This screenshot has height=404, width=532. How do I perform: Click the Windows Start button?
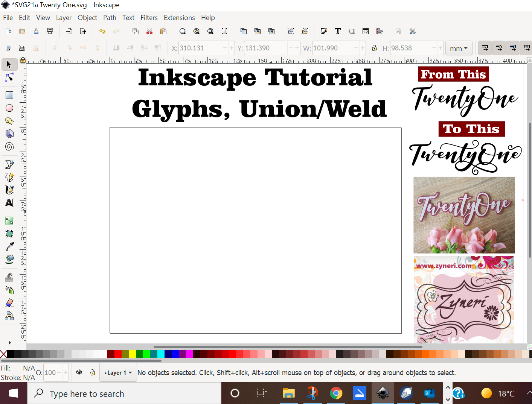coord(14,393)
